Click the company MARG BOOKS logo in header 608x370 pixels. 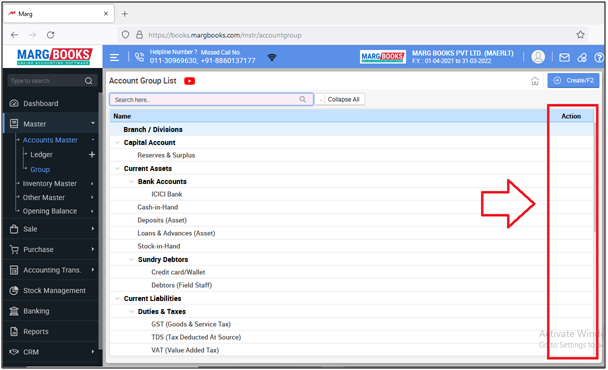(383, 57)
